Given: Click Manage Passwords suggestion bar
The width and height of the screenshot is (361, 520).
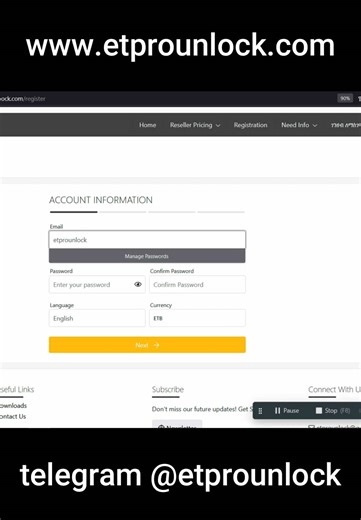Looking at the screenshot, I should coord(147,256).
